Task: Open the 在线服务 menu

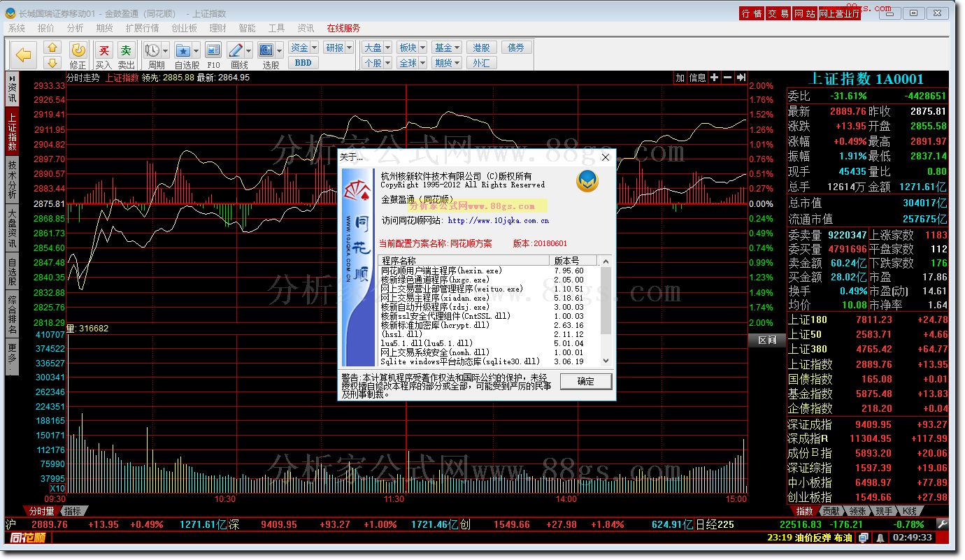Action: click(343, 28)
